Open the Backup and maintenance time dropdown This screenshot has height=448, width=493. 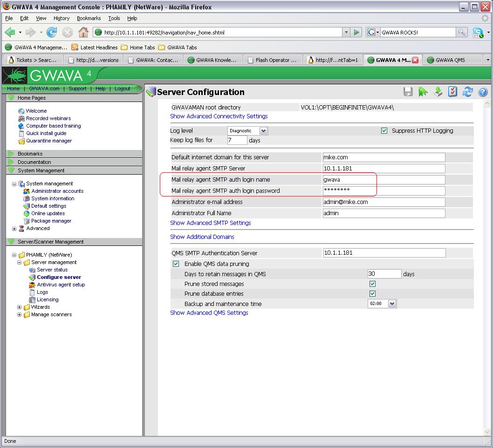382,304
